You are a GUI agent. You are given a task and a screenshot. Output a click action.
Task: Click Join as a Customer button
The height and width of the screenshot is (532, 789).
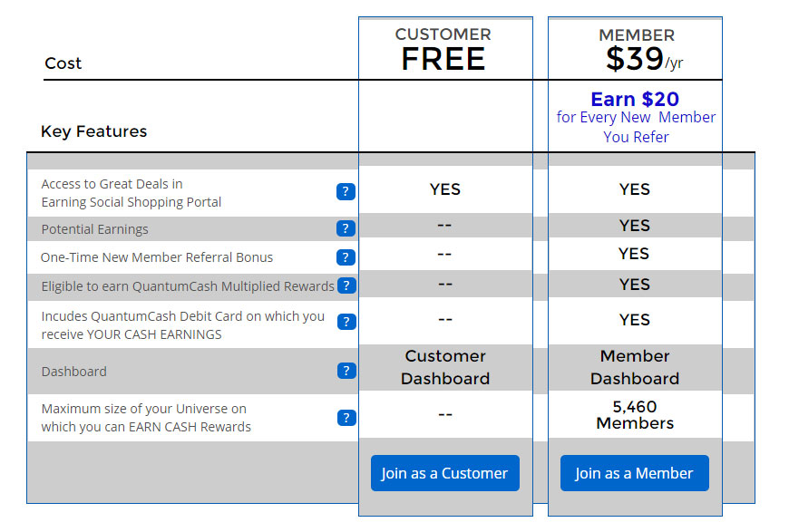pos(444,473)
